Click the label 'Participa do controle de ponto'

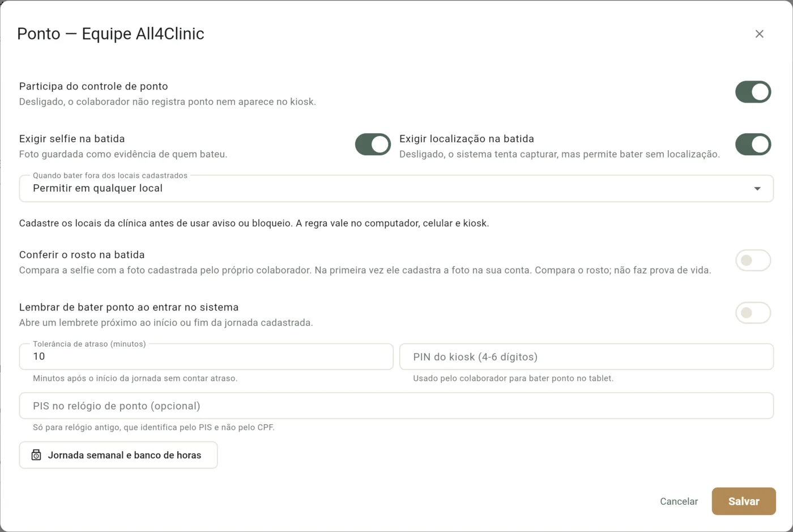93,86
